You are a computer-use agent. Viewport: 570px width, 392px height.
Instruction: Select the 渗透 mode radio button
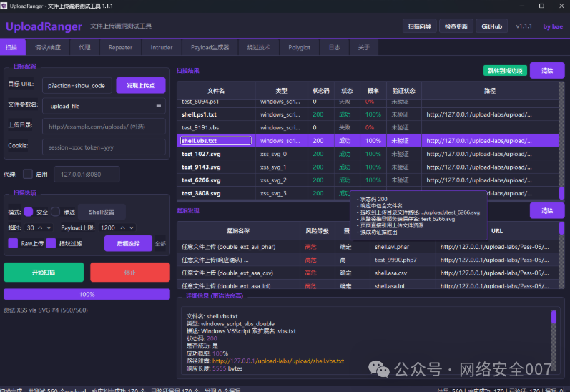56,212
